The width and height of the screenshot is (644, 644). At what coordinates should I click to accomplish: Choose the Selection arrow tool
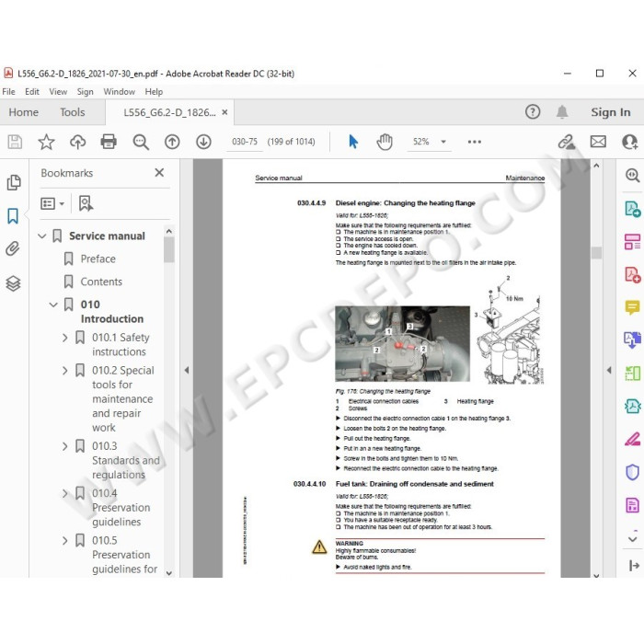click(x=352, y=142)
